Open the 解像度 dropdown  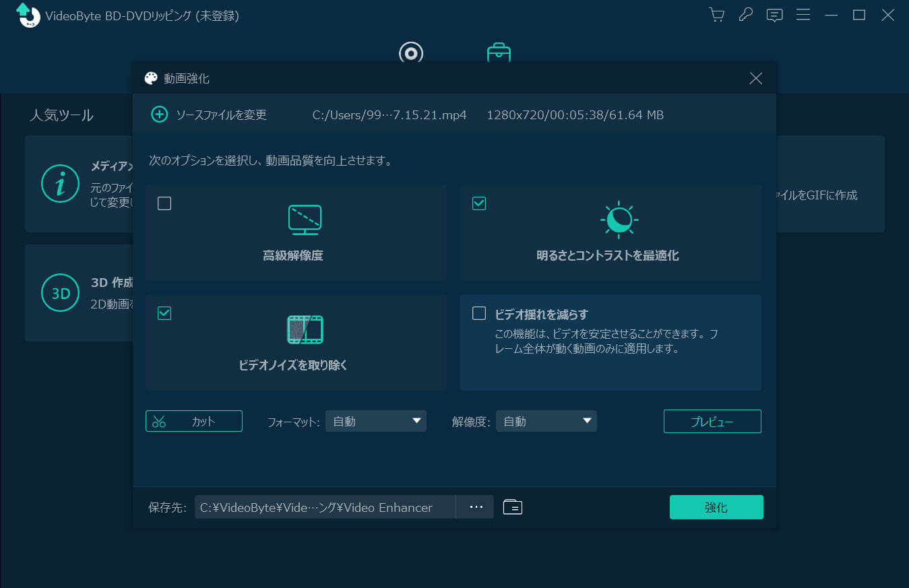point(546,420)
